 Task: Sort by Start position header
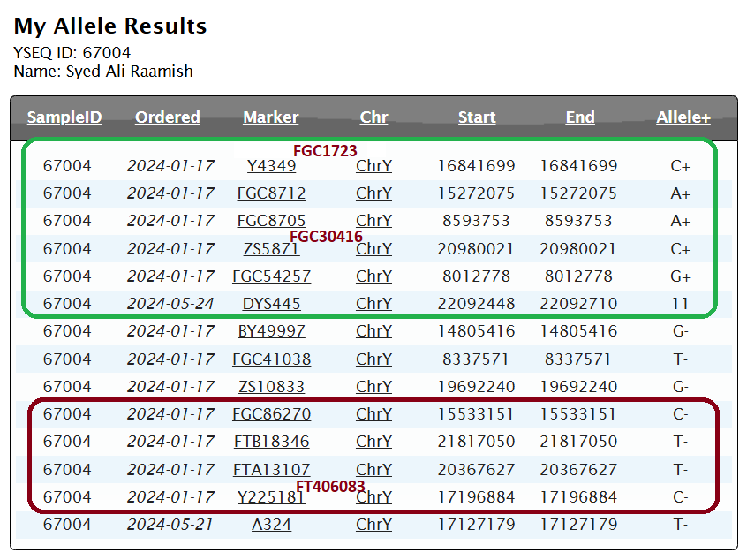[x=477, y=117]
